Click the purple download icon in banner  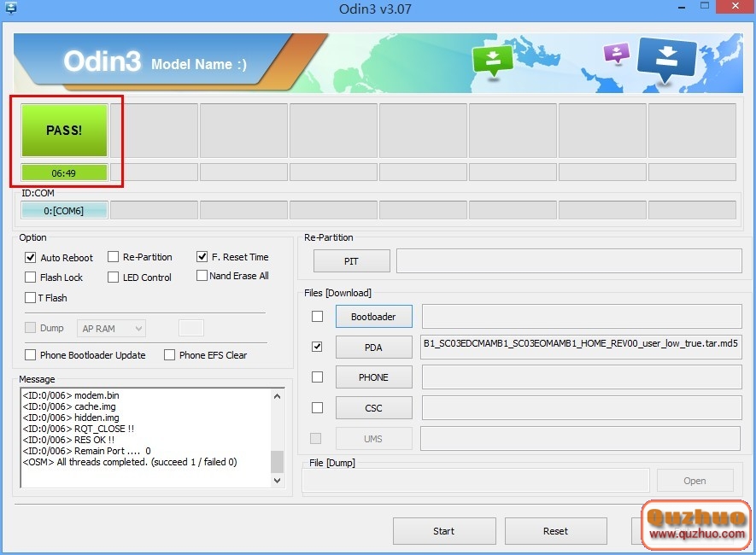coord(617,54)
